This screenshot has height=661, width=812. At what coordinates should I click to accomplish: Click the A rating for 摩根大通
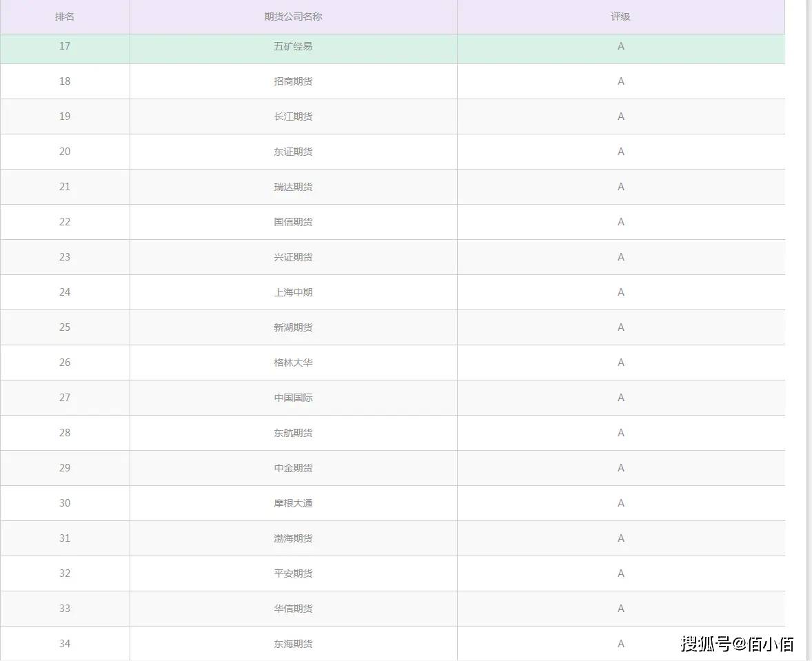(621, 503)
